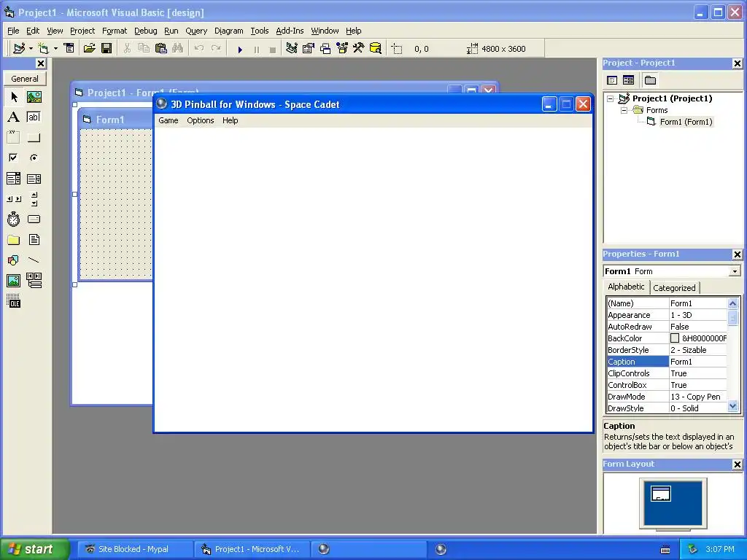Open the Options menu in Pinball window
The width and height of the screenshot is (747, 560).
200,120
